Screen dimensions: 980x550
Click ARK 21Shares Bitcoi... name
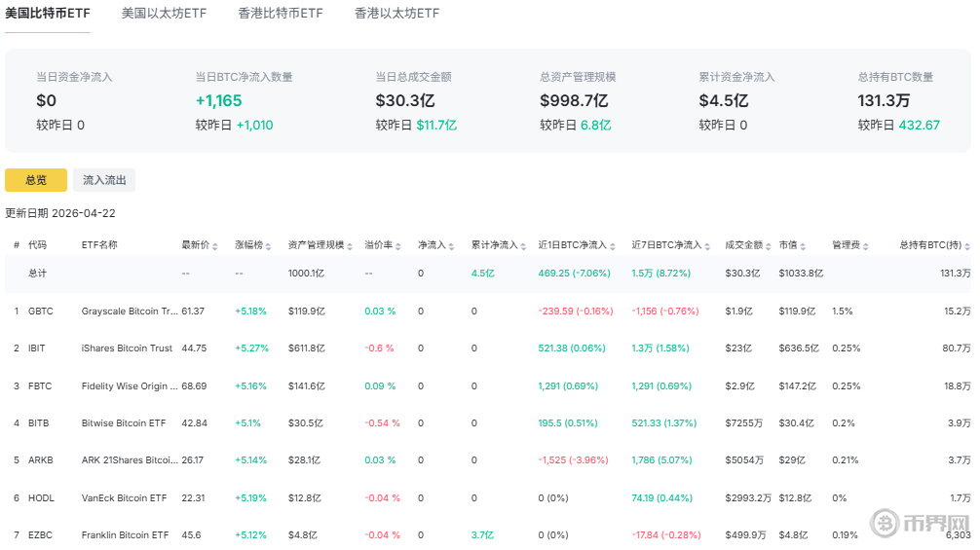click(130, 460)
